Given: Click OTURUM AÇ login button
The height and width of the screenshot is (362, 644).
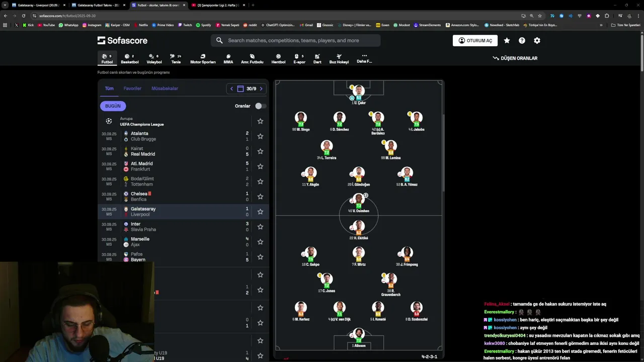Looking at the screenshot, I should tap(475, 41).
